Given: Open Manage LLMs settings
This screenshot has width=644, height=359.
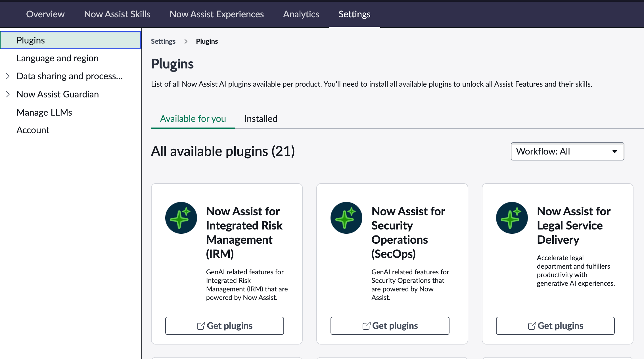Looking at the screenshot, I should [44, 112].
